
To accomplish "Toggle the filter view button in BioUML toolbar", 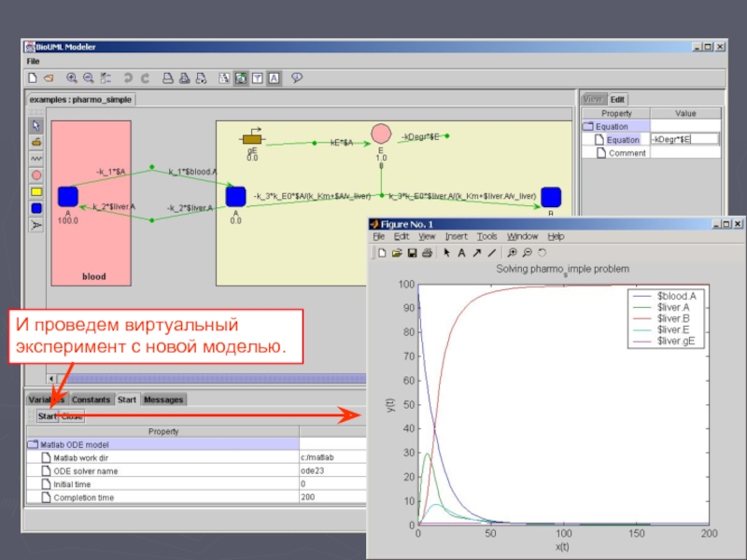I will pyautogui.click(x=258, y=78).
